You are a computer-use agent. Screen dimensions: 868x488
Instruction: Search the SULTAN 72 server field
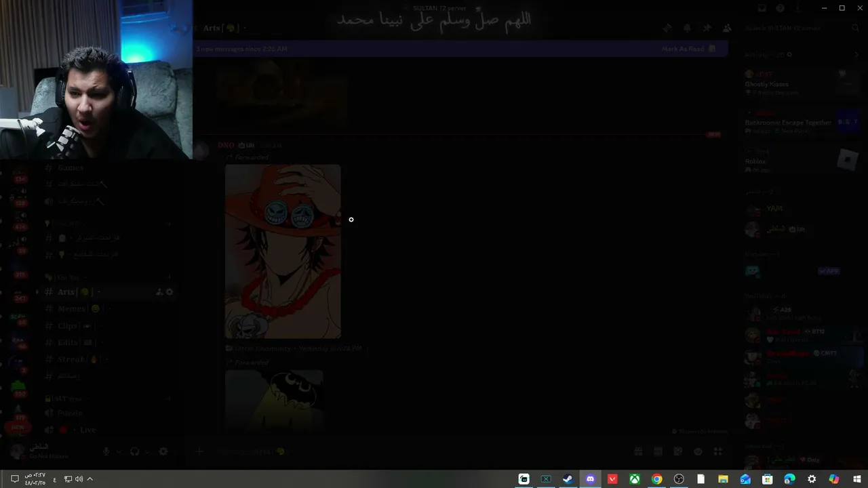pos(801,28)
